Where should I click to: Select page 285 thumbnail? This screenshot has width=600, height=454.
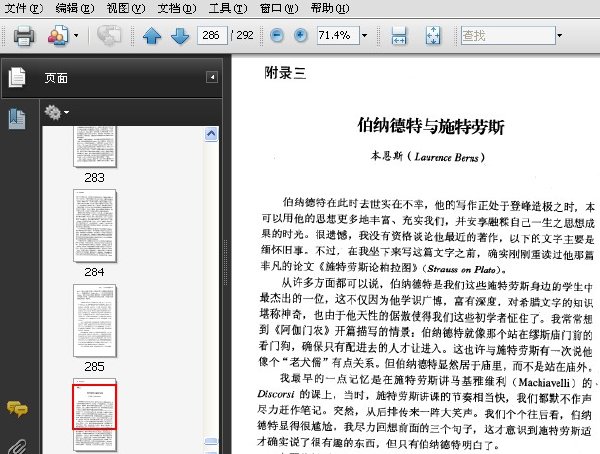click(x=95, y=320)
